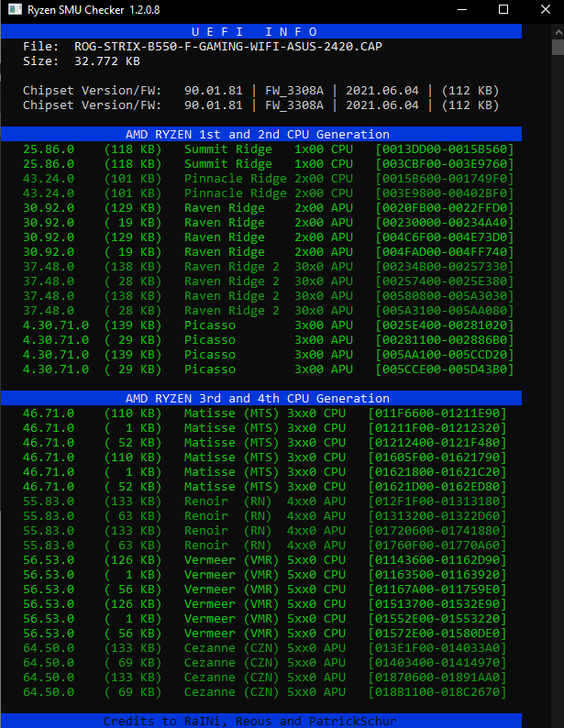Click the 'AMD RYZEN 1st and 2nd CPU Generation' header
The image size is (564, 728).
pos(258,134)
